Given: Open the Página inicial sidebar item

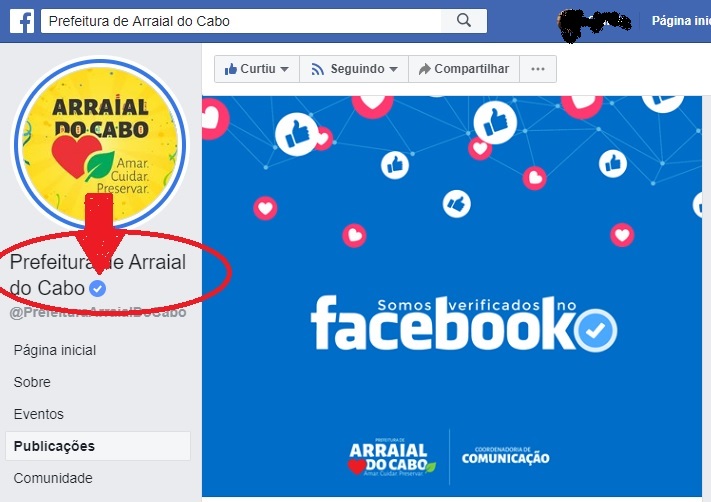Looking at the screenshot, I should pyautogui.click(x=55, y=350).
